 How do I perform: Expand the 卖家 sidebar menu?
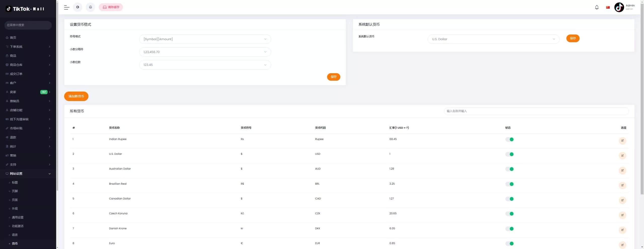(x=28, y=92)
